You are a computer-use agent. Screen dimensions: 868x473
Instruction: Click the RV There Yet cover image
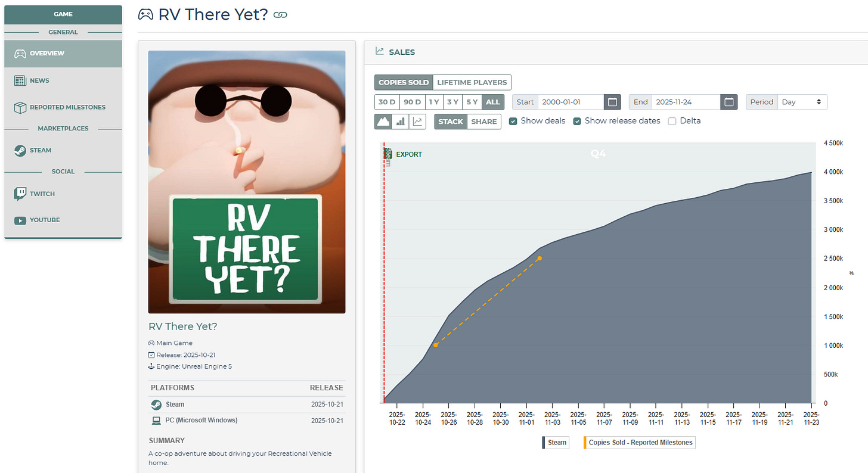[247, 182]
